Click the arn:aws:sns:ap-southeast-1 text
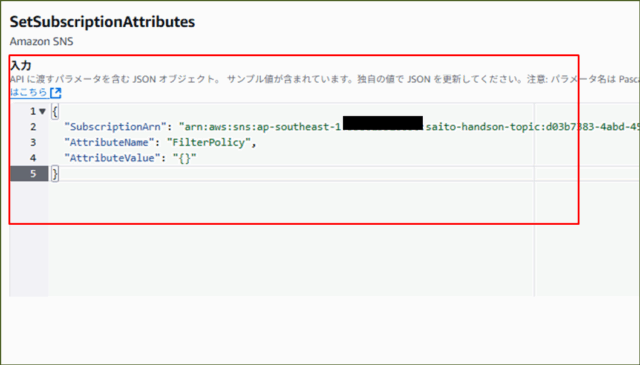 pyautogui.click(x=262, y=127)
